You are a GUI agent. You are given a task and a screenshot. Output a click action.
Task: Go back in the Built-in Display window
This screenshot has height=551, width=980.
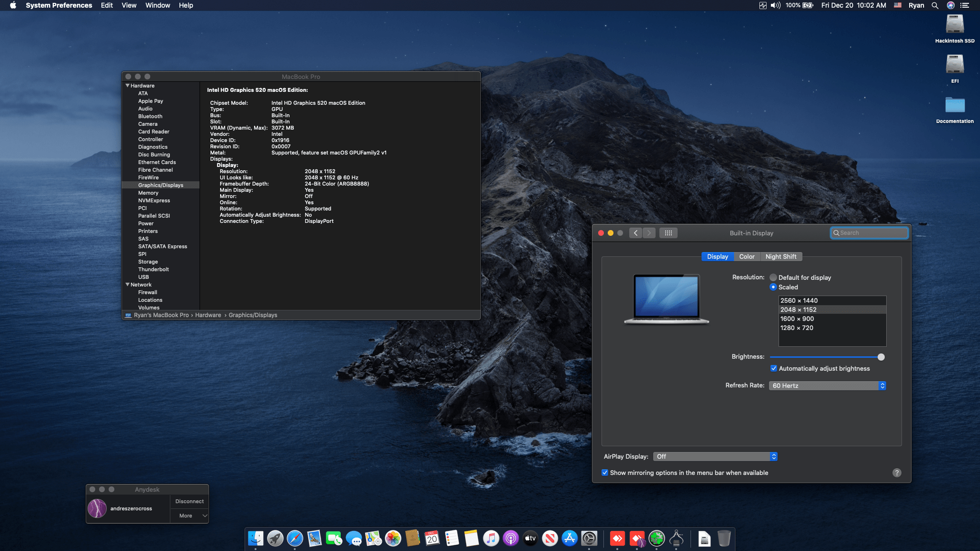tap(635, 233)
